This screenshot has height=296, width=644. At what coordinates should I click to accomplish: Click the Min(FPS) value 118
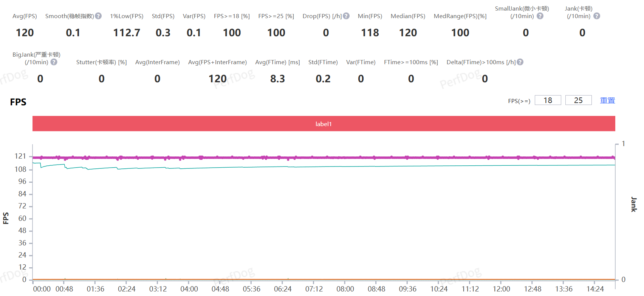(370, 33)
